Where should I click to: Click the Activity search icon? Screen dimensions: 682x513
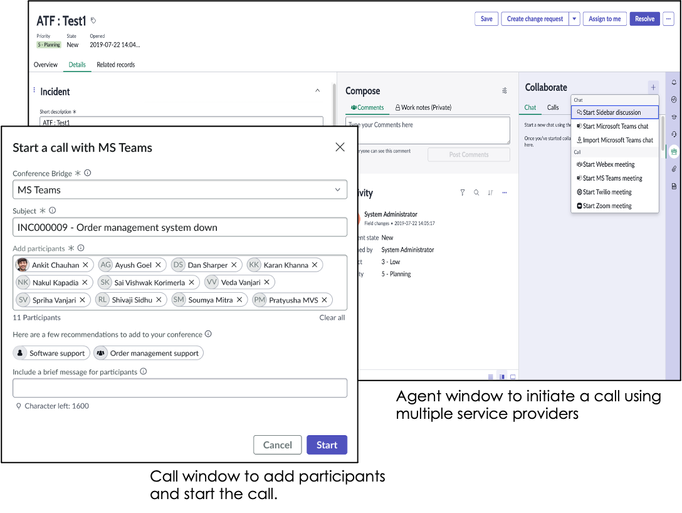476,192
